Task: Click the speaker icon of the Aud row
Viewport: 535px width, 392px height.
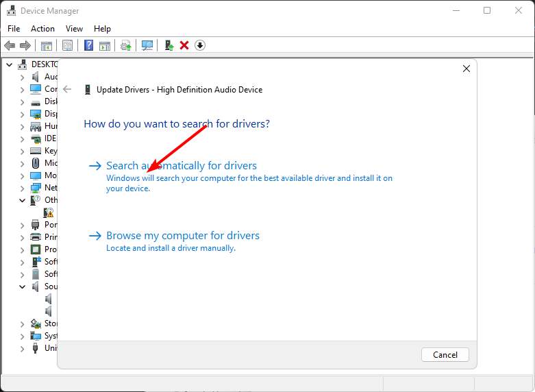Action: [36, 77]
